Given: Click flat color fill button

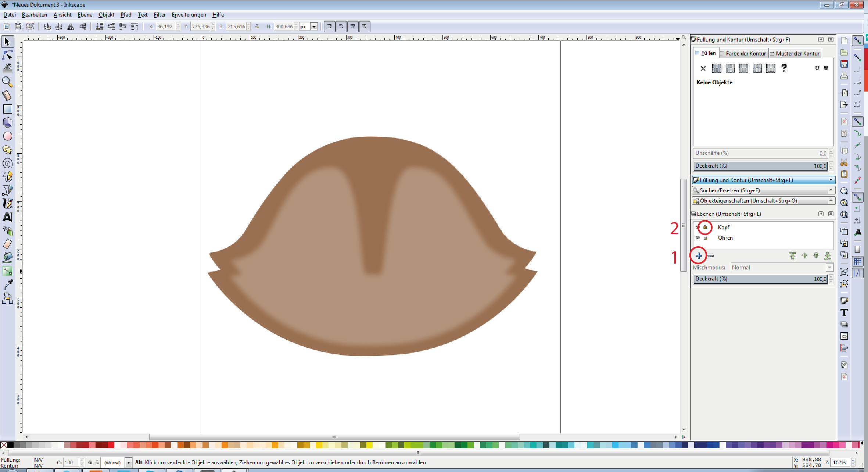Looking at the screenshot, I should tap(717, 68).
